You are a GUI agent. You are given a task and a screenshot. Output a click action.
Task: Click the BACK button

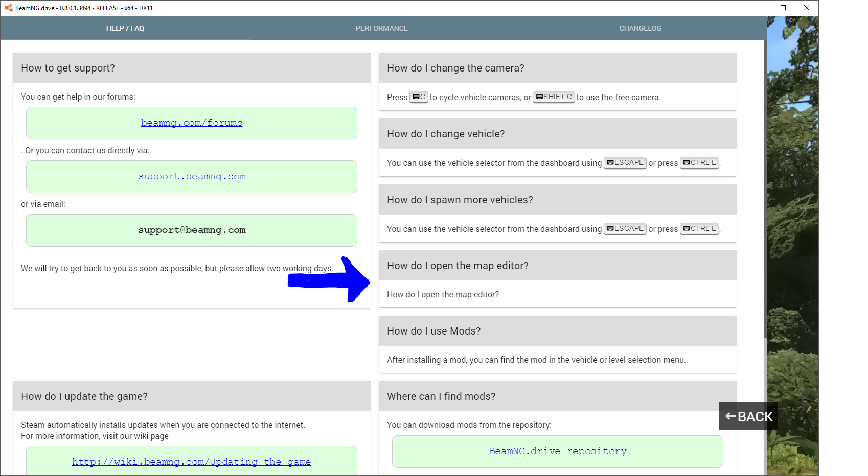pos(748,416)
